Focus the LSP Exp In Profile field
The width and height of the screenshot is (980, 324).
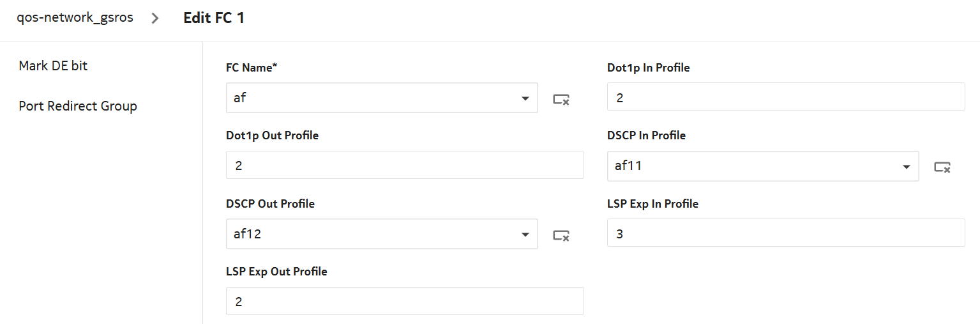click(x=785, y=233)
